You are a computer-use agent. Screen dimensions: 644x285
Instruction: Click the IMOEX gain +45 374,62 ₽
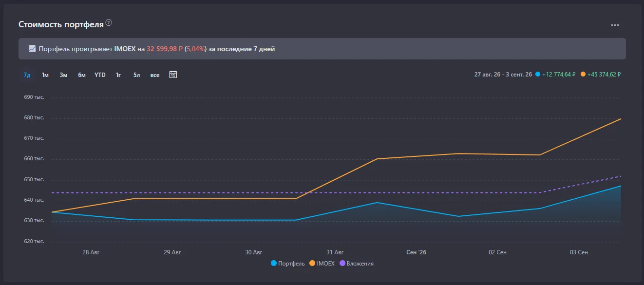tap(604, 75)
